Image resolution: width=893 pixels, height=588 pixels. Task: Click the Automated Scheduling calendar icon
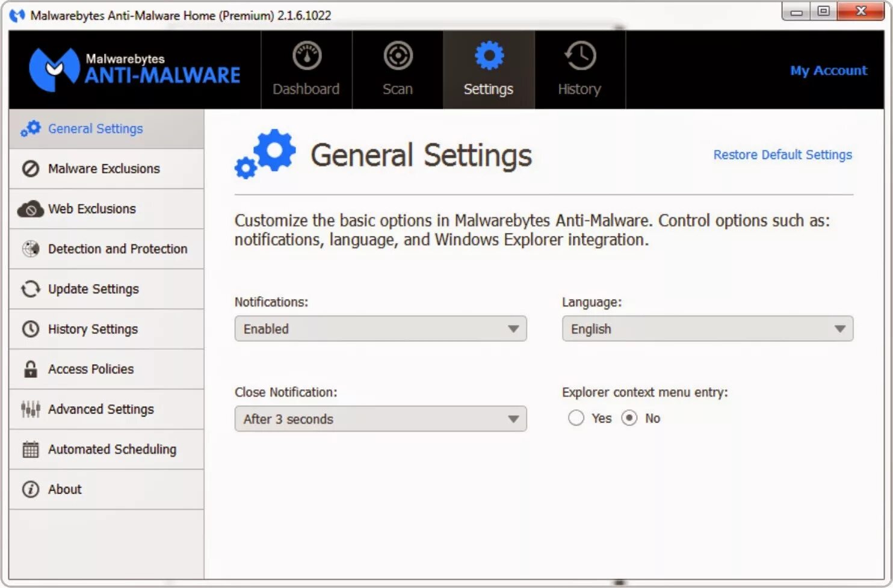[x=31, y=449]
